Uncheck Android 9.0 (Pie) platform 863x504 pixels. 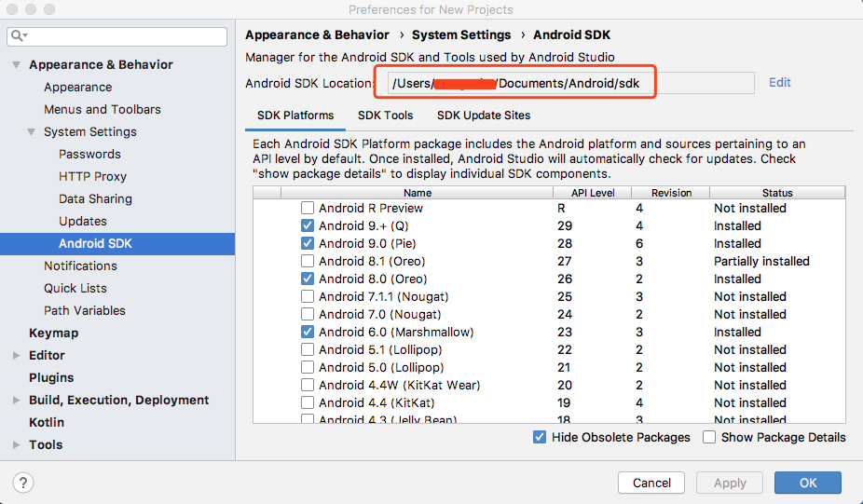click(308, 243)
